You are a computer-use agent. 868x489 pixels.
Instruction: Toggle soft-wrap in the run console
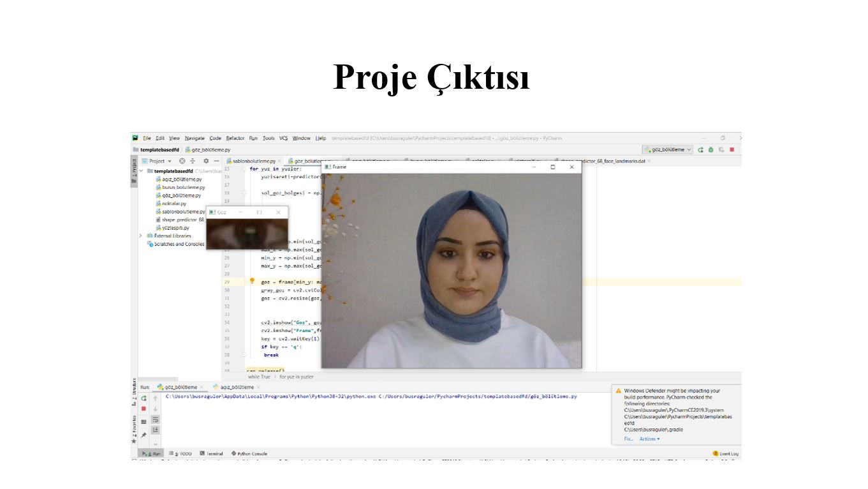(x=156, y=420)
